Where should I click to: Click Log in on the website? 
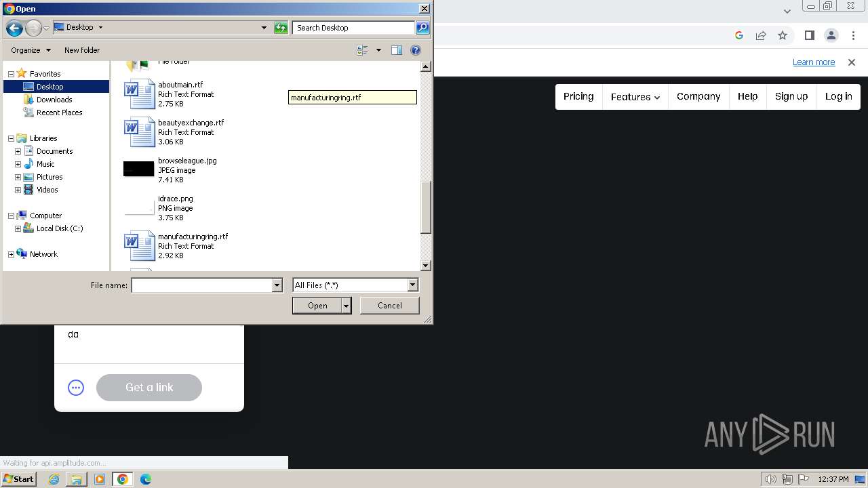(839, 96)
